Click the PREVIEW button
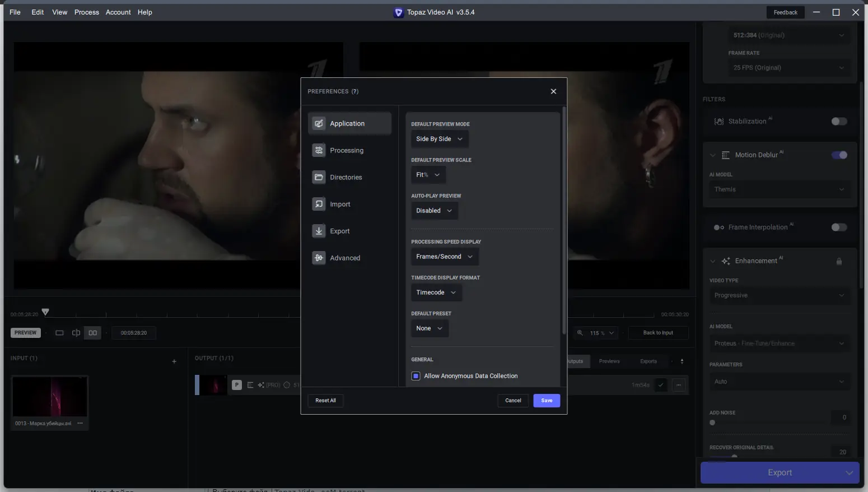The width and height of the screenshot is (868, 492). point(25,333)
